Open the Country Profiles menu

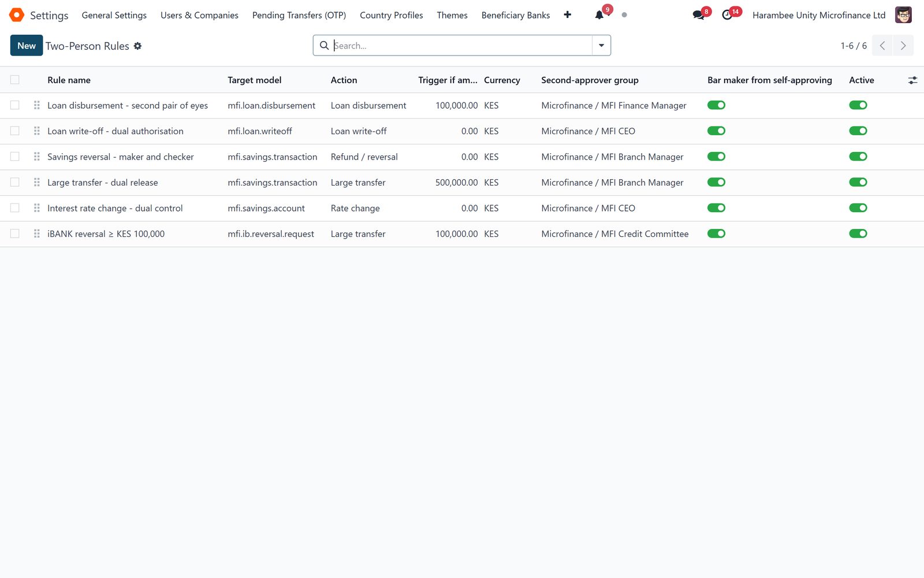(392, 15)
